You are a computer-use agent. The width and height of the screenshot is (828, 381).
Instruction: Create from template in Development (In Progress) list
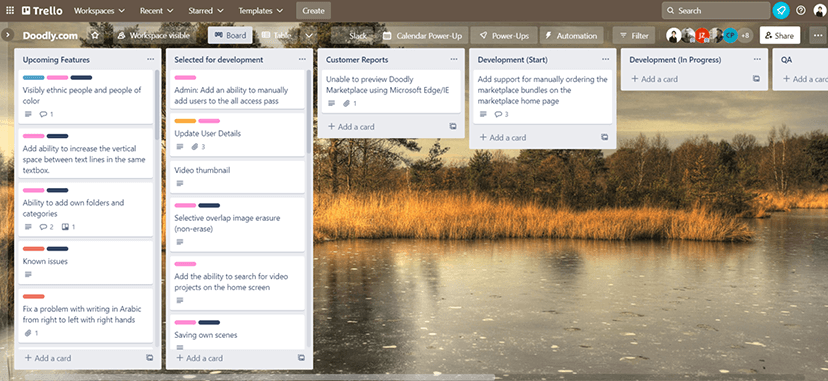coord(756,79)
